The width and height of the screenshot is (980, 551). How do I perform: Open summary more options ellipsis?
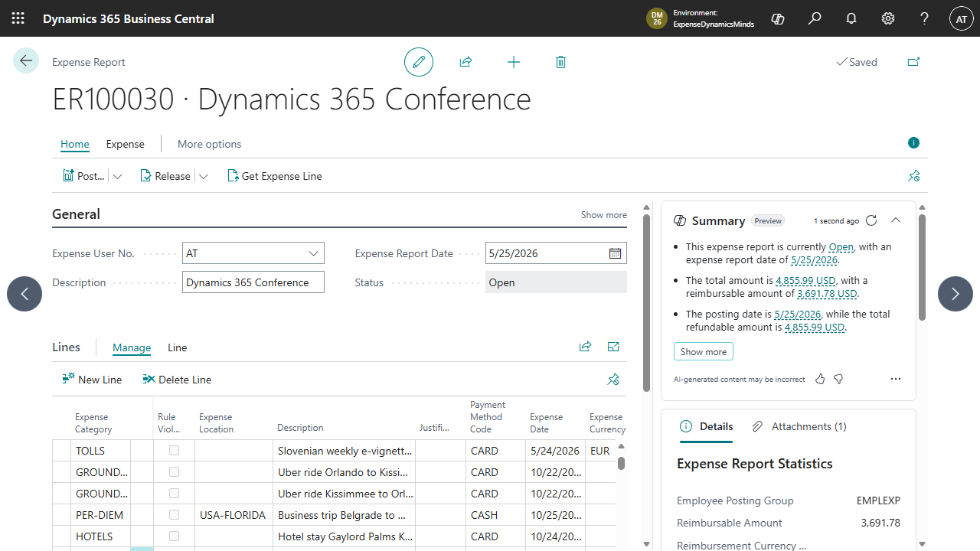[896, 379]
